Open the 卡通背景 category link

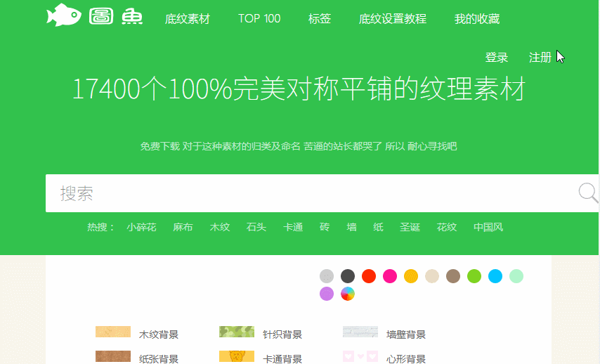[282, 359]
